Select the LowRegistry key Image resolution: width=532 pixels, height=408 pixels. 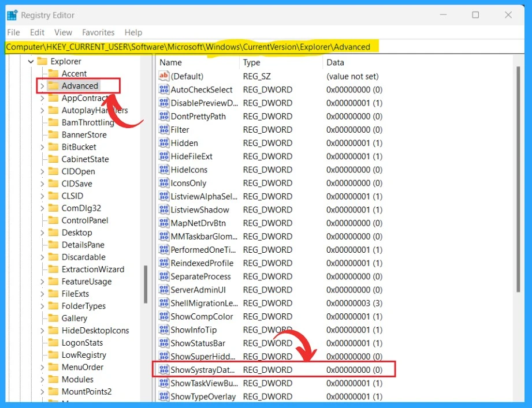tap(84, 355)
